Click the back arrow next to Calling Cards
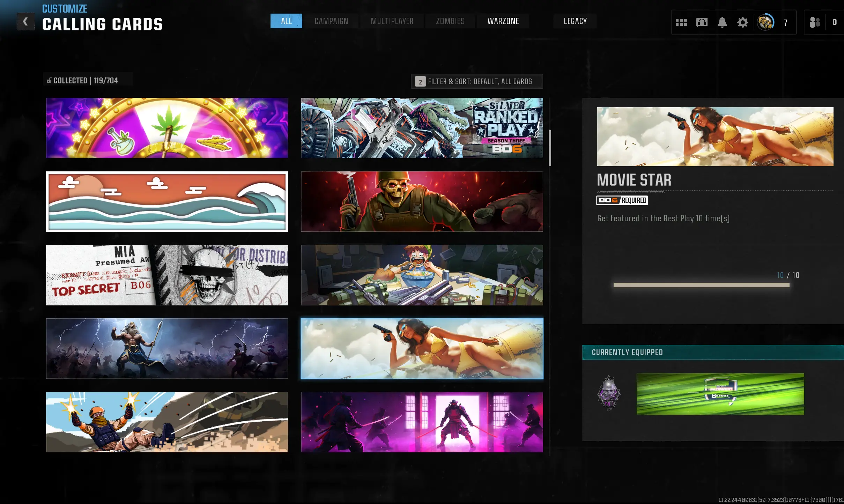844x504 pixels. 25,22
